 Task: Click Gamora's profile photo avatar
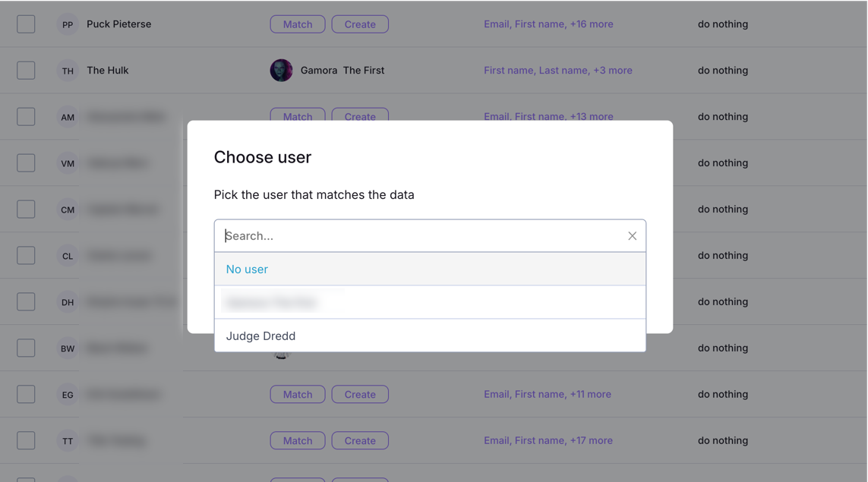click(281, 71)
